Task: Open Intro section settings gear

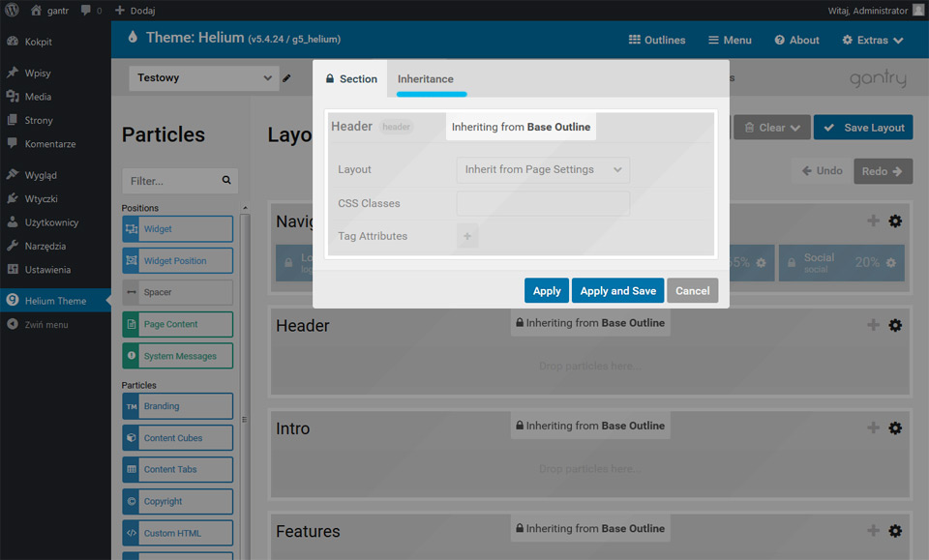Action: coord(895,428)
